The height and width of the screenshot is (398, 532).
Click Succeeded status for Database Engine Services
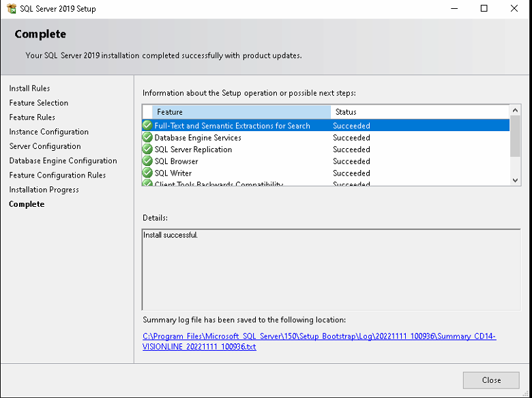click(x=351, y=137)
